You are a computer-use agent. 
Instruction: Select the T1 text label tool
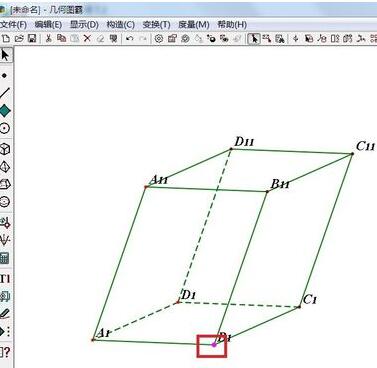tap(5, 278)
